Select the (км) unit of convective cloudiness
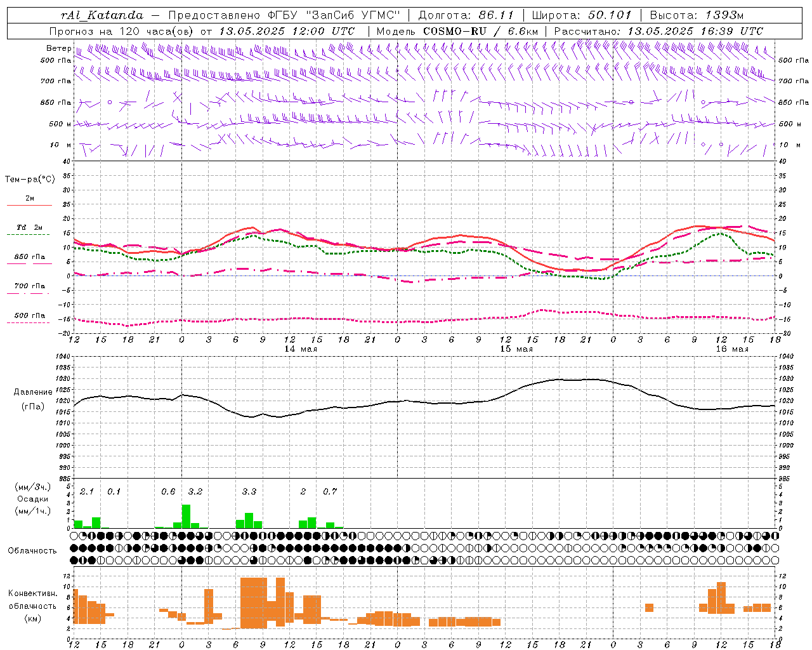Viewport: 812px width, 650px height. coord(33,618)
